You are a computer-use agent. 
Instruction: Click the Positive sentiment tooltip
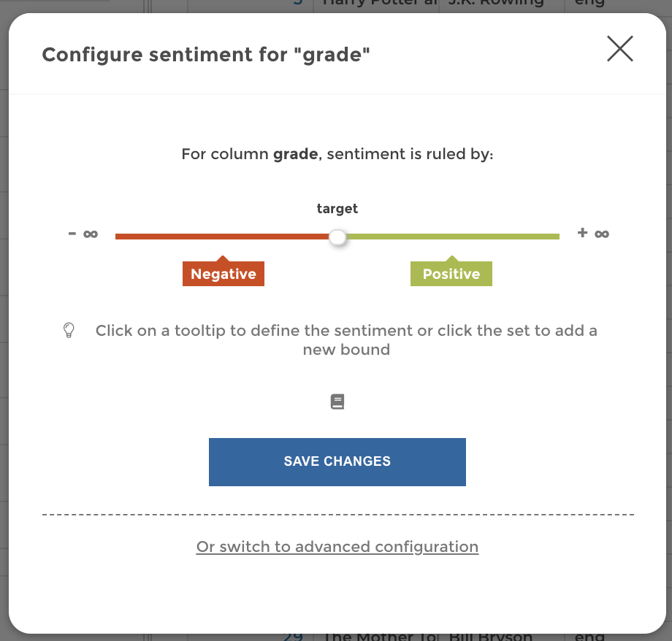pyautogui.click(x=451, y=274)
